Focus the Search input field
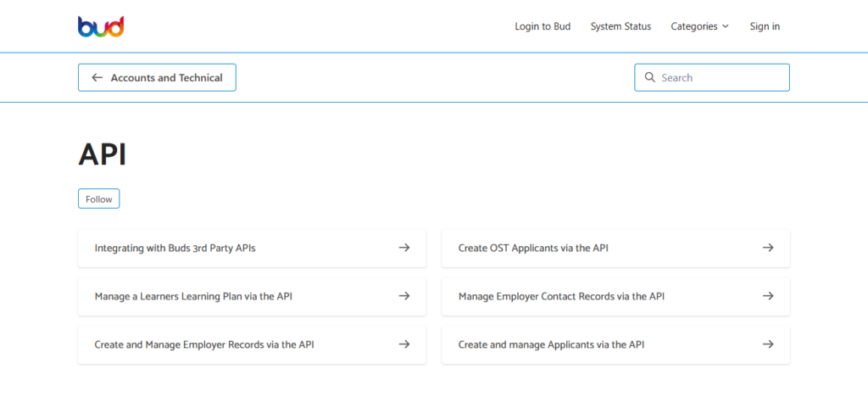This screenshot has width=868, height=397. click(x=712, y=77)
